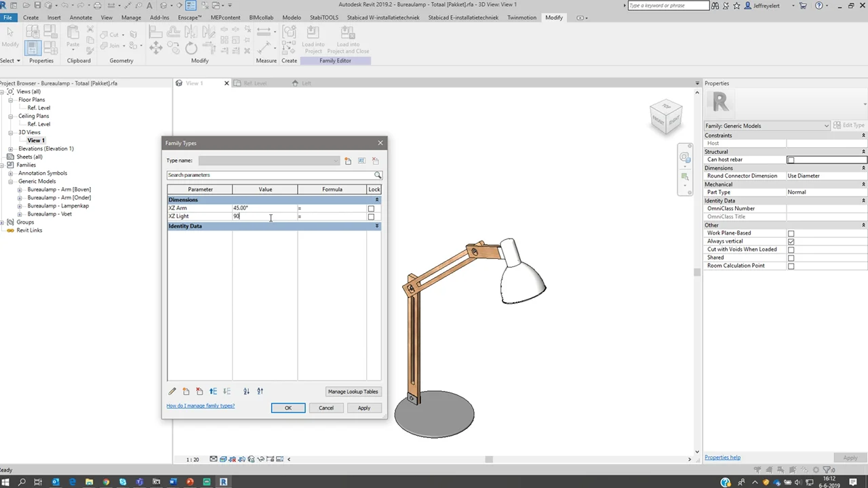This screenshot has width=868, height=488.
Task: Open the 'How do I manage family types?' link
Action: click(x=201, y=406)
